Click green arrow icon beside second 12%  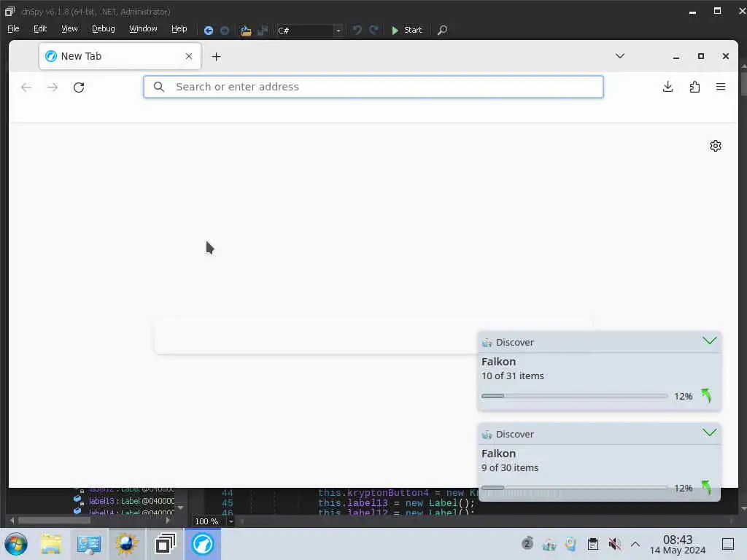click(706, 487)
